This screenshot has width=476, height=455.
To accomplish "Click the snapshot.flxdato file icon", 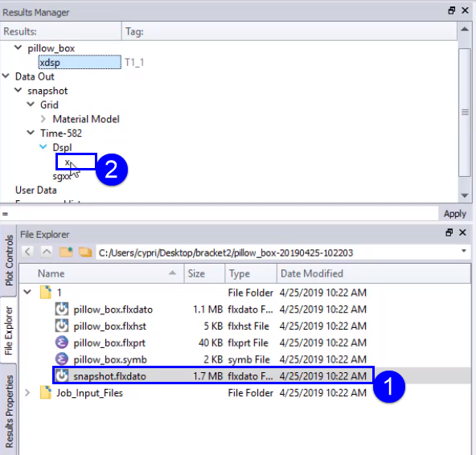I will [x=62, y=375].
